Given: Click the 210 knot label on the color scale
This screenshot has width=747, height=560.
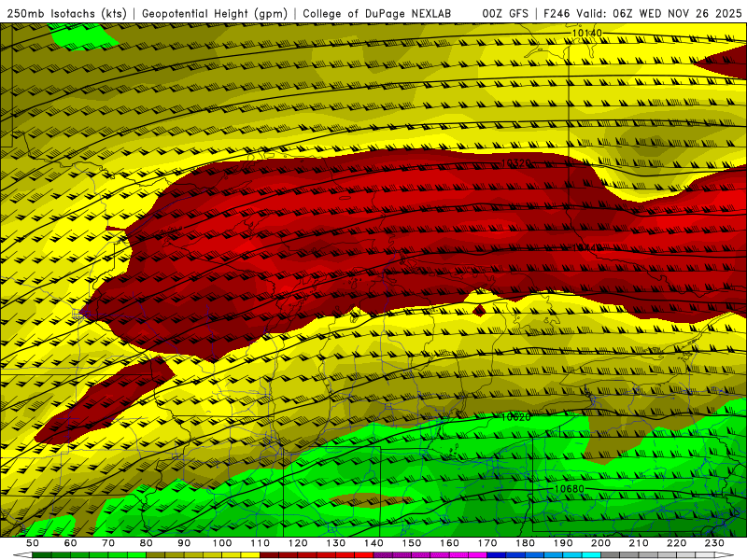Looking at the screenshot, I should pyautogui.click(x=639, y=543).
